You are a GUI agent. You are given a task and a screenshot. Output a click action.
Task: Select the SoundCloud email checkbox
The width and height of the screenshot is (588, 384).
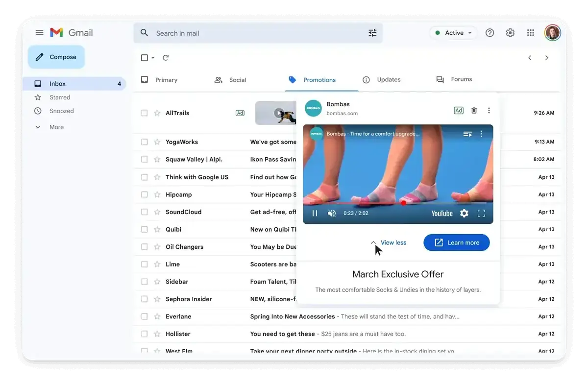coord(144,212)
